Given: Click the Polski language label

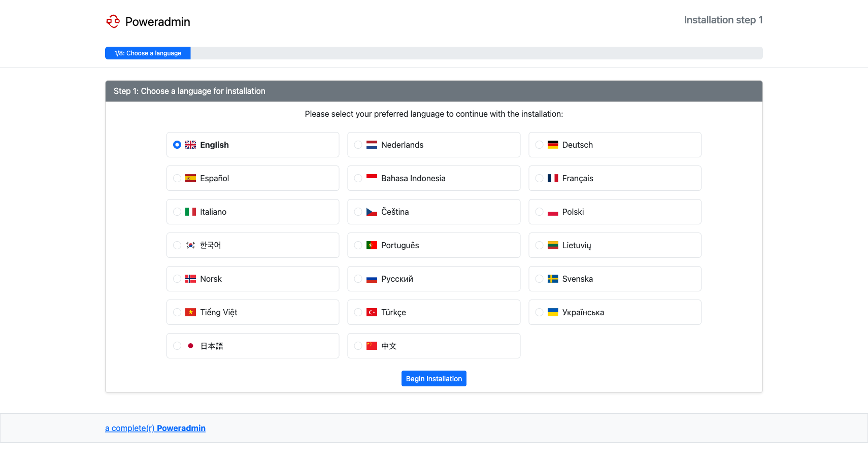Looking at the screenshot, I should [573, 212].
